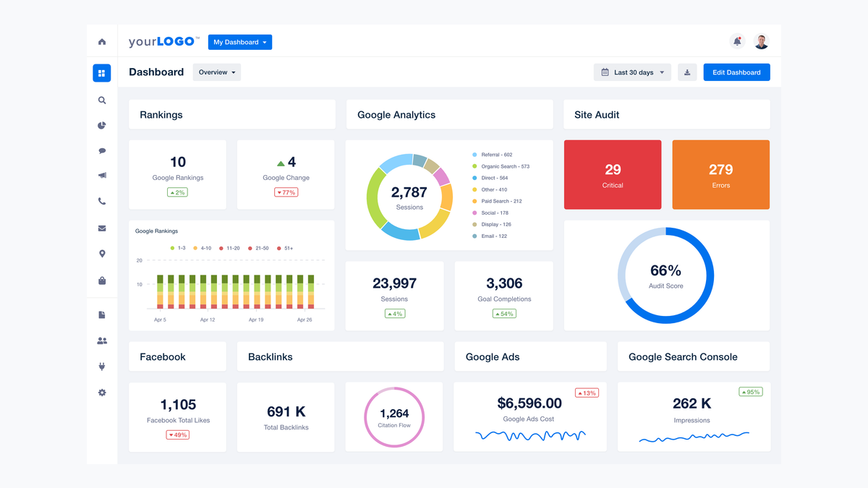Open the plug integrations icon
868x488 pixels.
click(102, 367)
